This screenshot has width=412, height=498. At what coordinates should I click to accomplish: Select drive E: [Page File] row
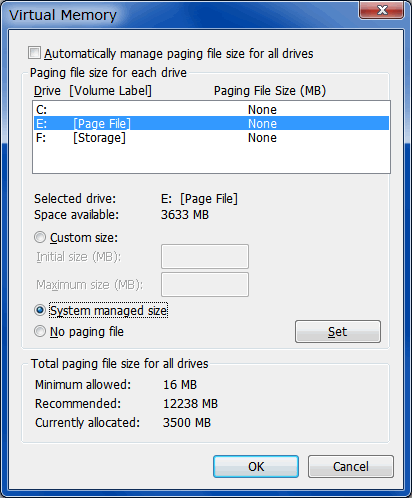click(211, 123)
